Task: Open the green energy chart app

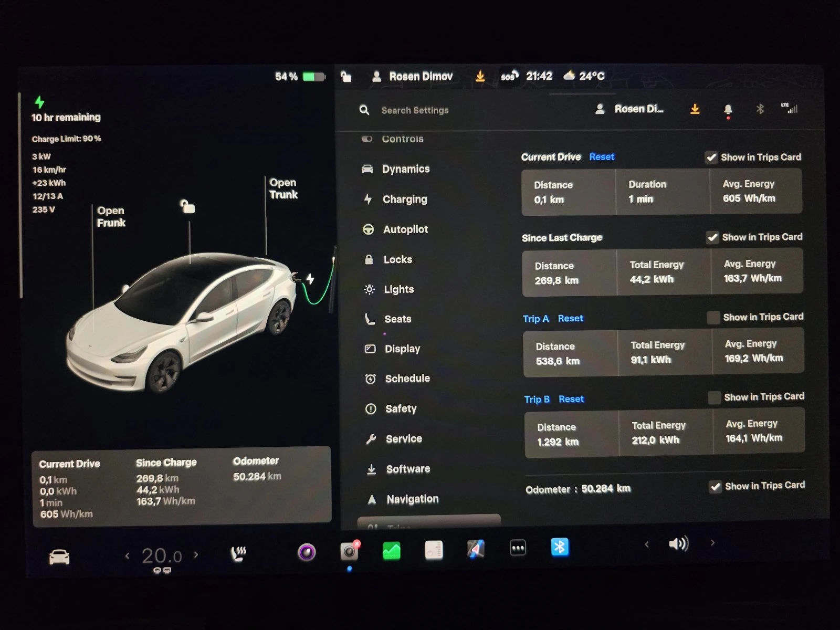Action: click(392, 550)
